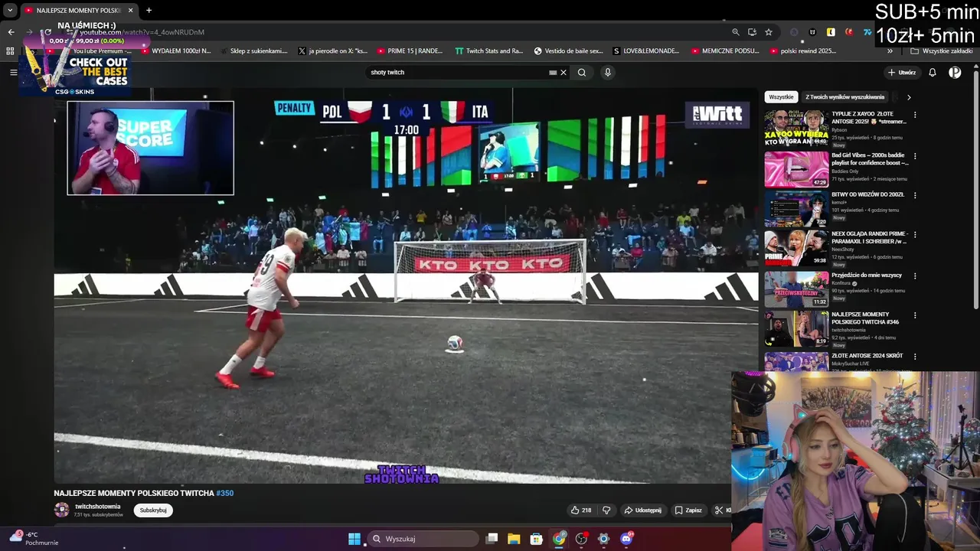Image resolution: width=980 pixels, height=551 pixels.
Task: Dislike the video with thumbs down
Action: coord(606,510)
